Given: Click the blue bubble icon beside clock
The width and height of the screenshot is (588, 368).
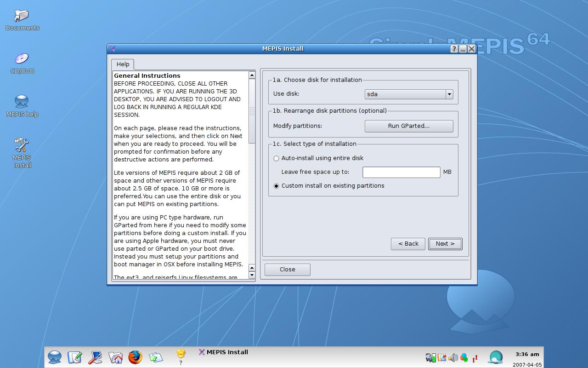Looking at the screenshot, I should [496, 357].
